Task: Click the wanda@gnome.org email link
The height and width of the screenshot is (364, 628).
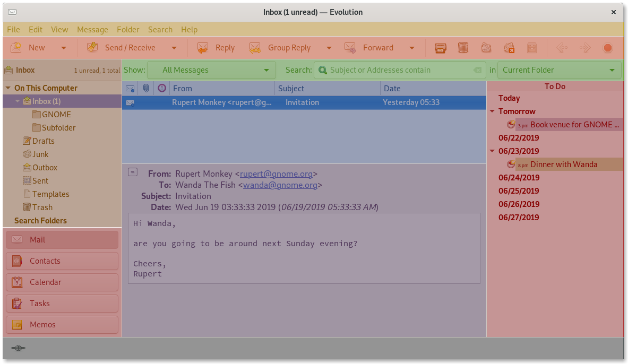Action: [x=280, y=185]
